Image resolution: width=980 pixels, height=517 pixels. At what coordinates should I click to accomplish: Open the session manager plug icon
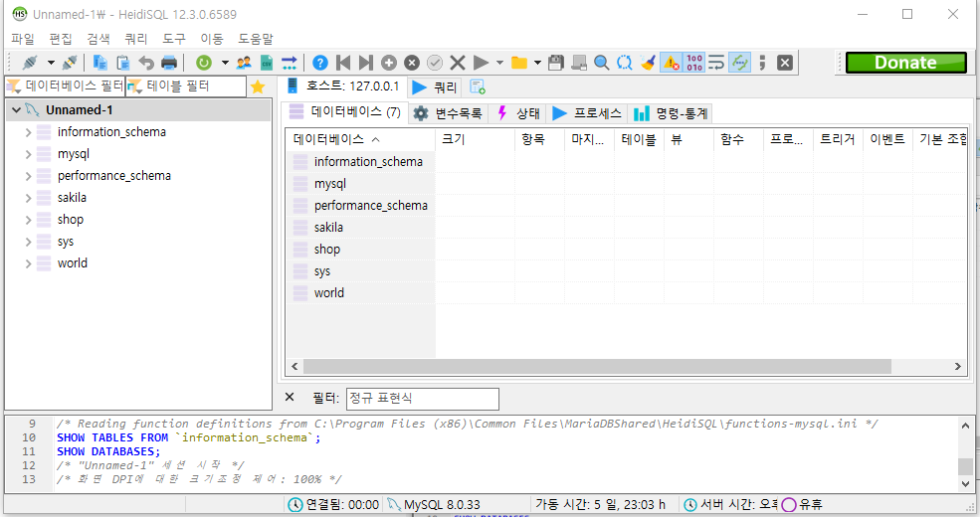(29, 63)
